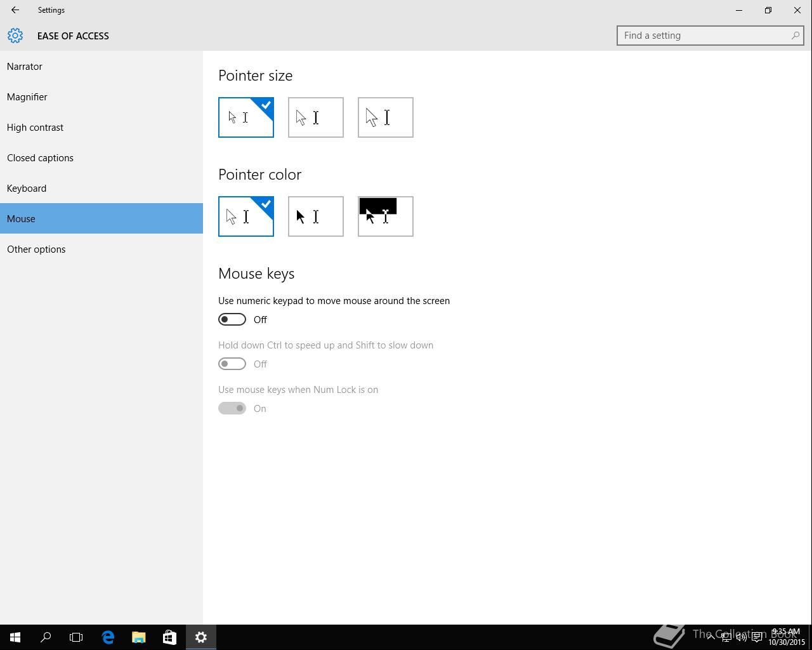Click the search magnifier in Find a setting
812x650 pixels.
[795, 36]
